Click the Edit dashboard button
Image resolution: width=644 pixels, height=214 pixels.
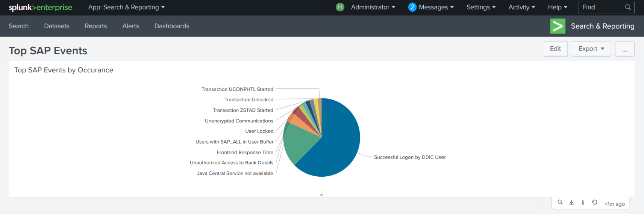point(555,49)
